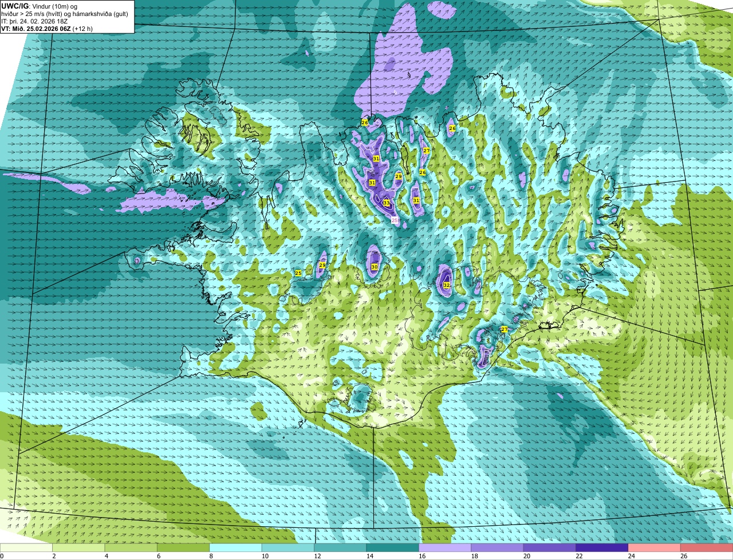Click the "VT: Mið. 25.02.2026 06Z (+12 h)" line
The height and width of the screenshot is (560, 733).
pyautogui.click(x=48, y=29)
